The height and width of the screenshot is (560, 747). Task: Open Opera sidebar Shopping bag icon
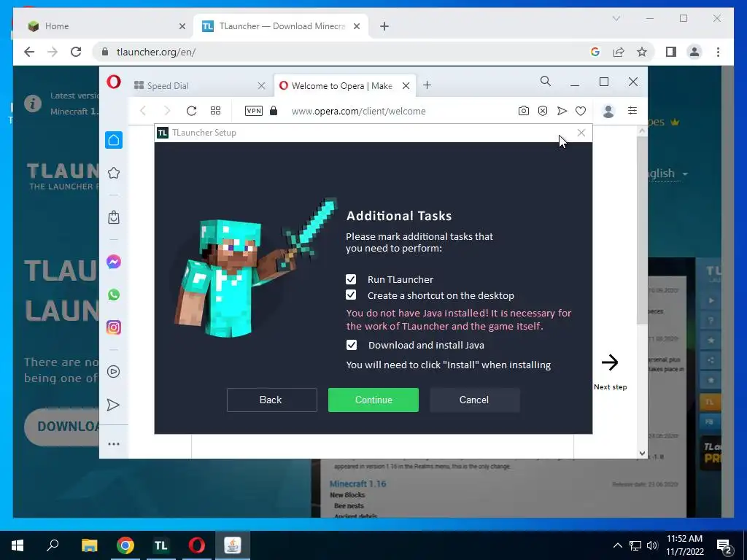point(113,217)
